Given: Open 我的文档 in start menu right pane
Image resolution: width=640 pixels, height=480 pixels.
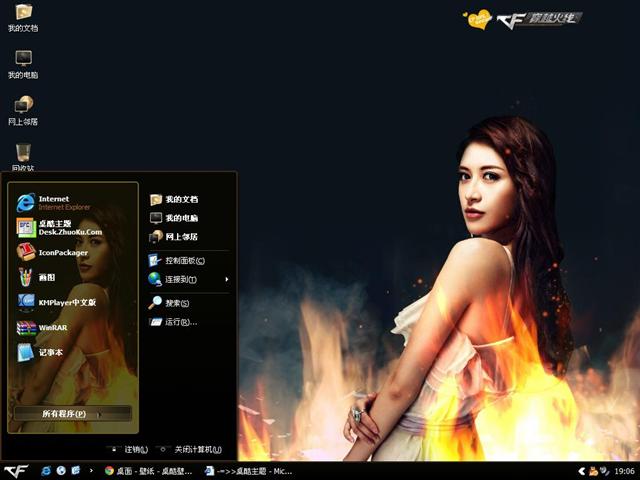Looking at the screenshot, I should point(174,200).
